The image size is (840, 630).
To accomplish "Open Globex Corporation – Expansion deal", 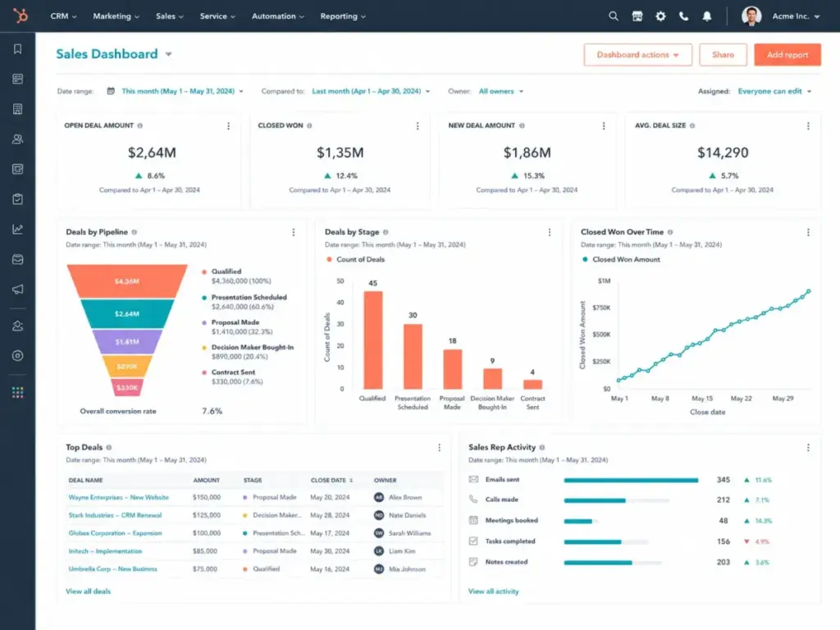I will point(115,533).
